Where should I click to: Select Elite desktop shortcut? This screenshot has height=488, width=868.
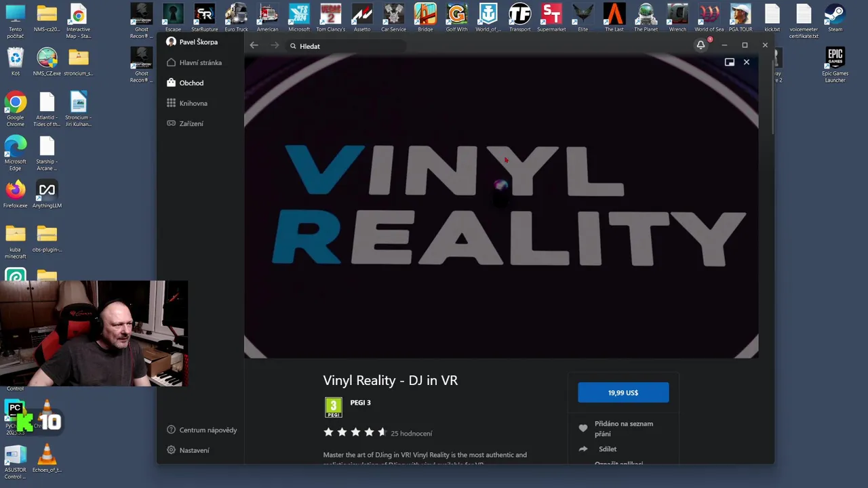pos(583,18)
